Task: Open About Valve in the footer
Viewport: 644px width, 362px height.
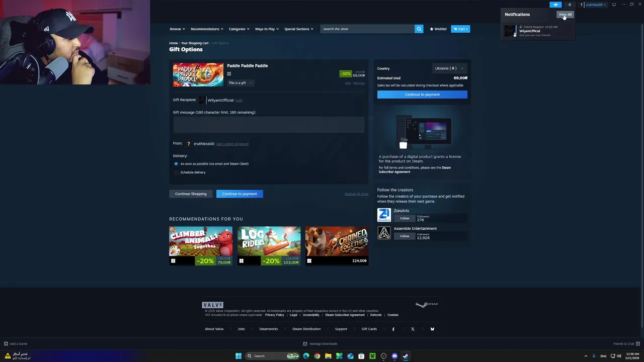Action: (214, 329)
